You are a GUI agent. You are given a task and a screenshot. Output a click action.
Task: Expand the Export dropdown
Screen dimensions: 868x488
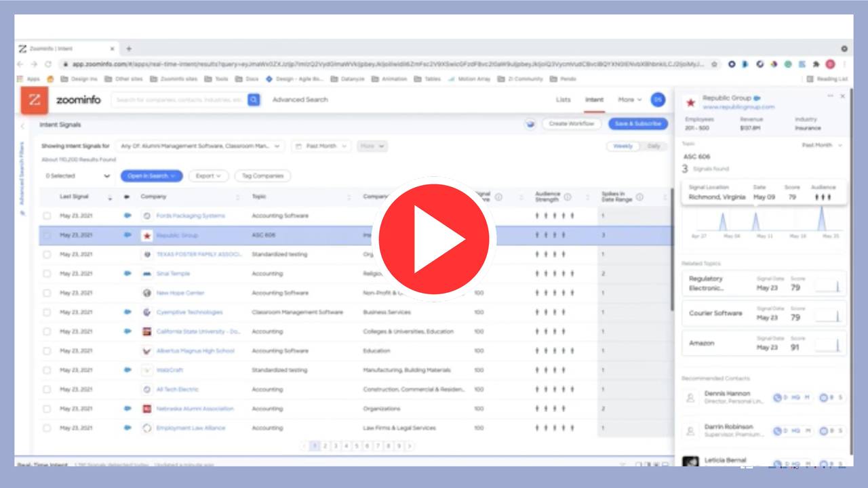pos(208,176)
